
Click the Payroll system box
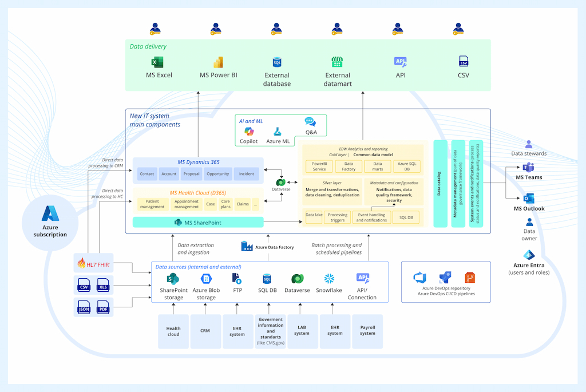pos(367,331)
